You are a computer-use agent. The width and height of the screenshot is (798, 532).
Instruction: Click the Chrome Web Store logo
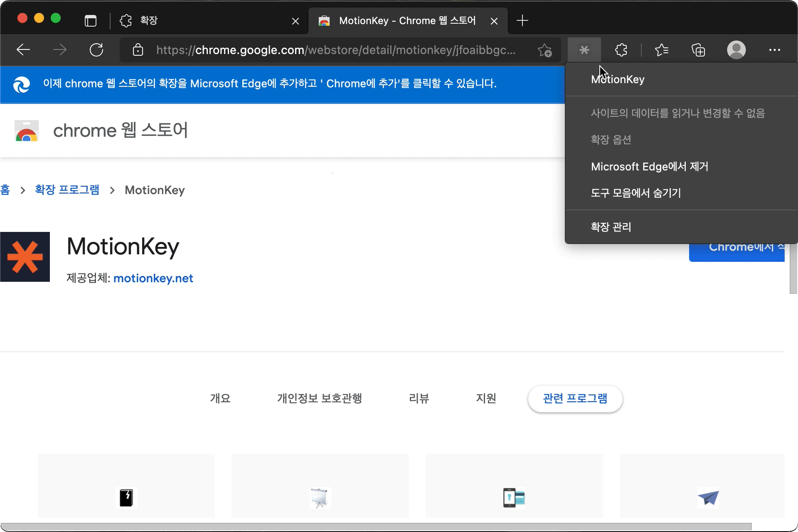[26, 131]
